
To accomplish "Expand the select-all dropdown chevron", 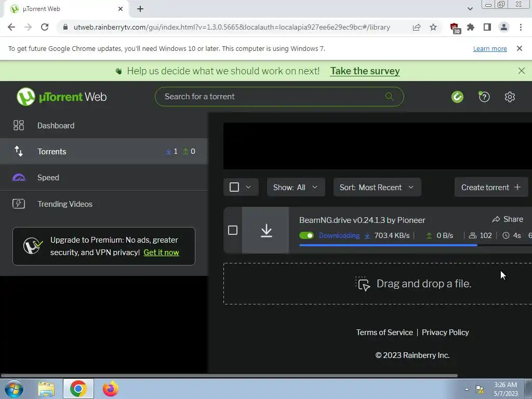I will [248, 187].
